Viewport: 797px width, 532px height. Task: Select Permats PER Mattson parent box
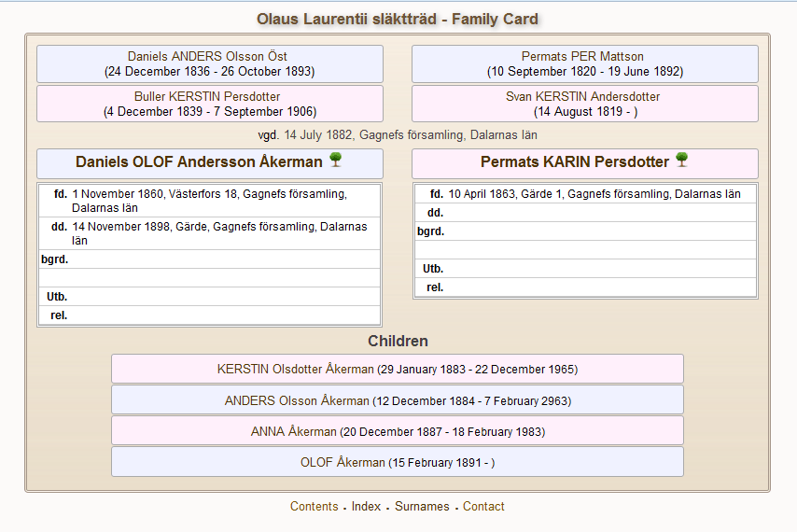584,63
